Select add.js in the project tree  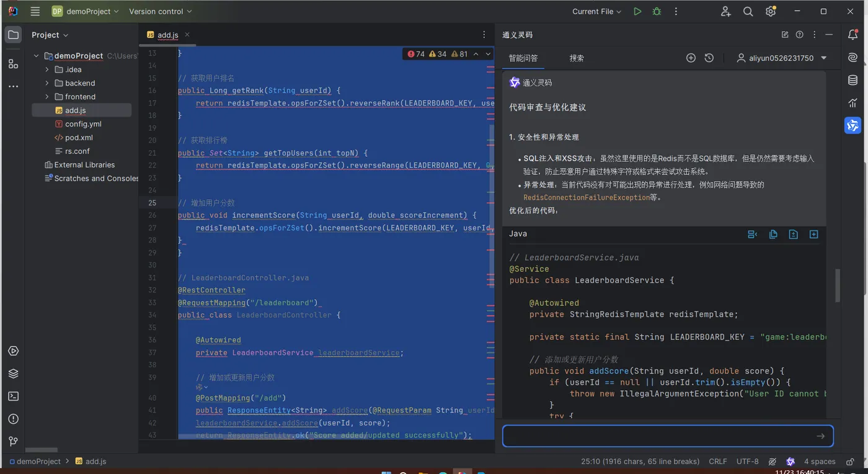pos(81,110)
